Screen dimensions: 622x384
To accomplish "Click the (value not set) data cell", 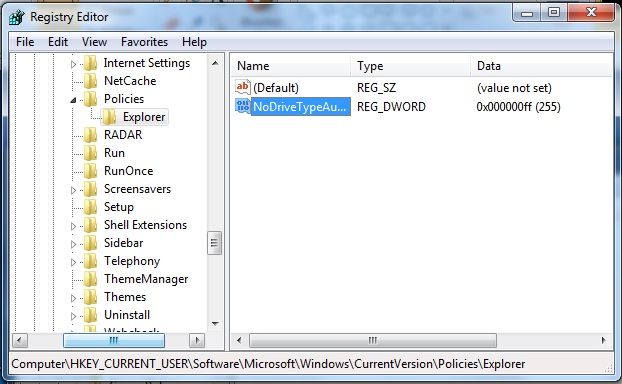I will (x=514, y=88).
